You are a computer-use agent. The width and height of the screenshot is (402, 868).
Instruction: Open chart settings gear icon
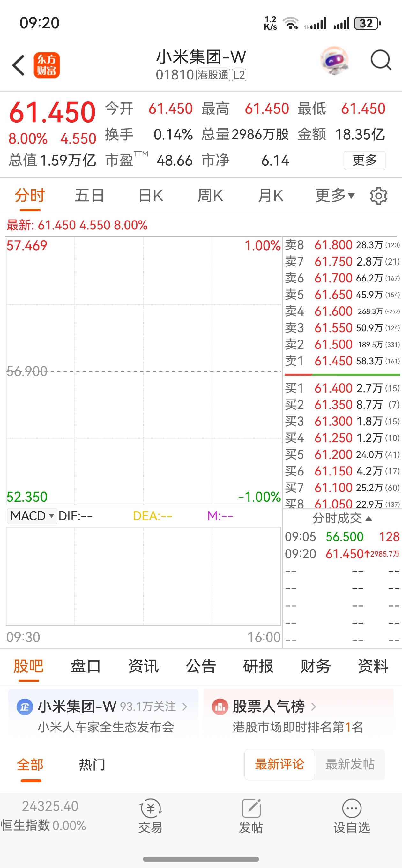pos(378,196)
